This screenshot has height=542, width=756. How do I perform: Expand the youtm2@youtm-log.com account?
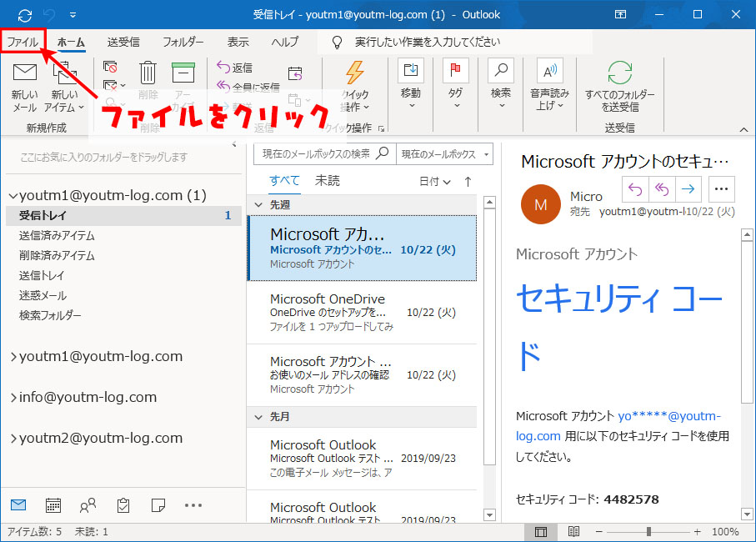13,439
